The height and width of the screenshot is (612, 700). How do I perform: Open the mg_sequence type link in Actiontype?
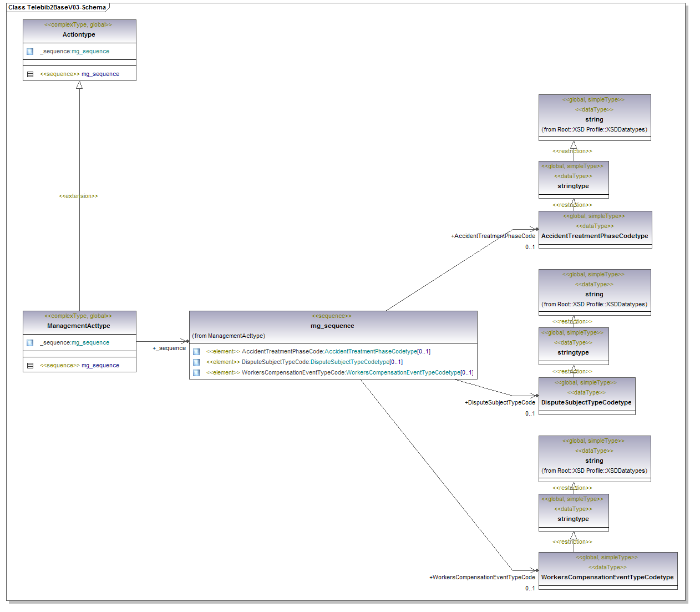pyautogui.click(x=90, y=52)
